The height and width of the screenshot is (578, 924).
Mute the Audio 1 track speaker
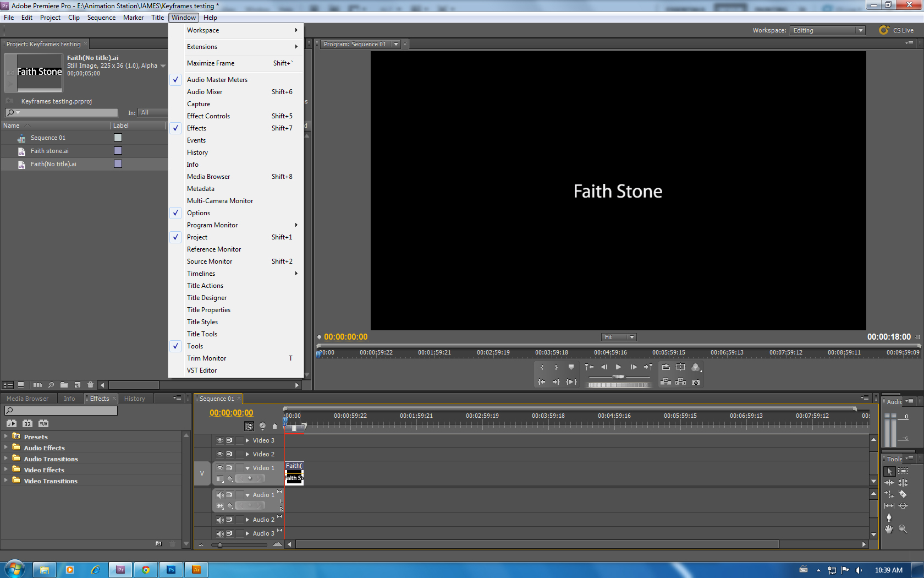click(220, 495)
